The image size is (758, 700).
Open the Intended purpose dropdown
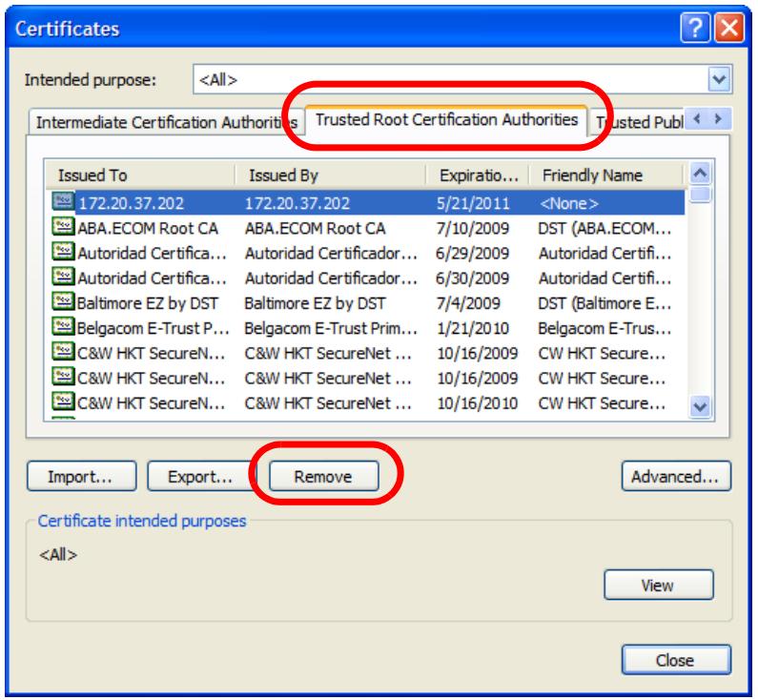(x=719, y=79)
